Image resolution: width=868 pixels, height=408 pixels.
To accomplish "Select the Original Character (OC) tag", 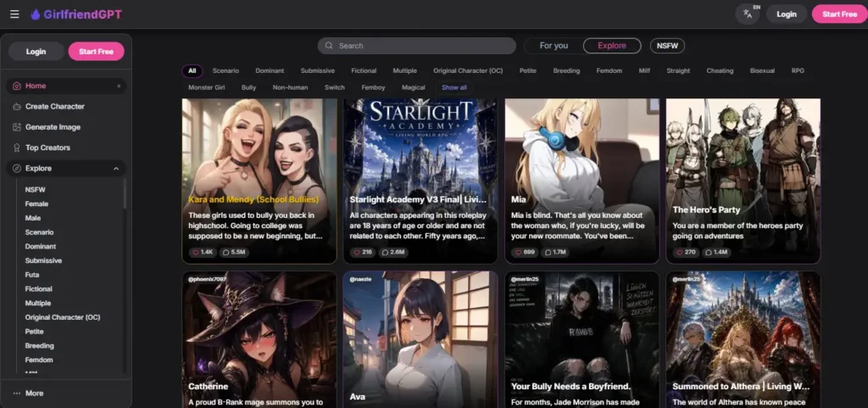I will 468,71.
